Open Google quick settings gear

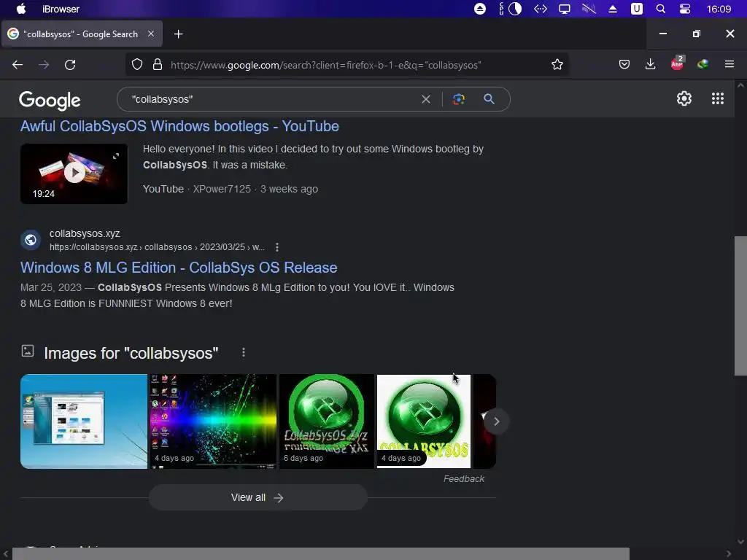coord(684,98)
